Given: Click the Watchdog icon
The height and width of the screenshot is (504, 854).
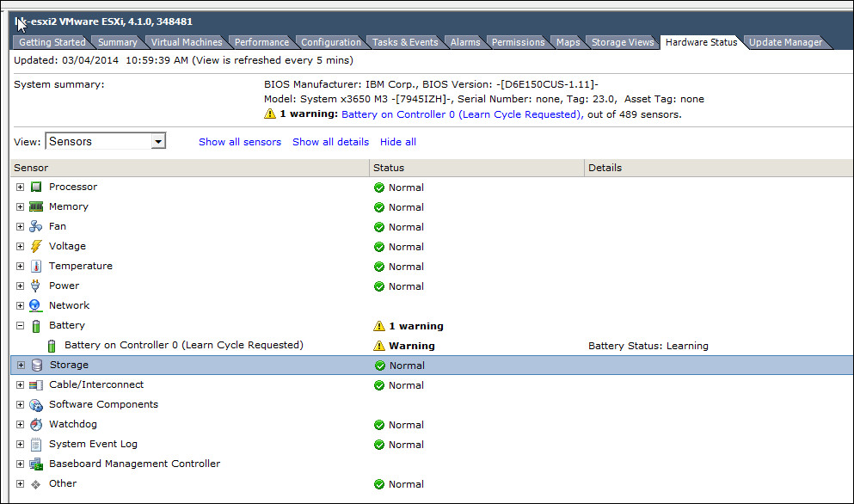Looking at the screenshot, I should tap(36, 425).
